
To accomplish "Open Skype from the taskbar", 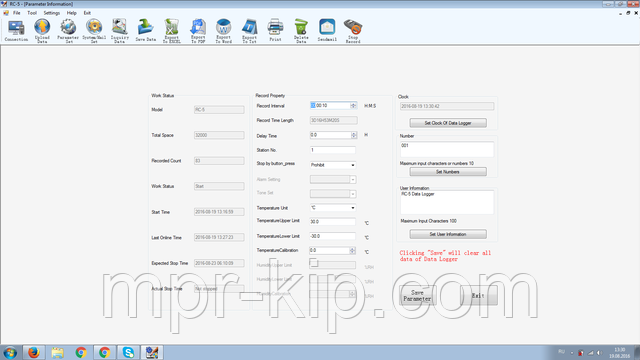I will (128, 352).
